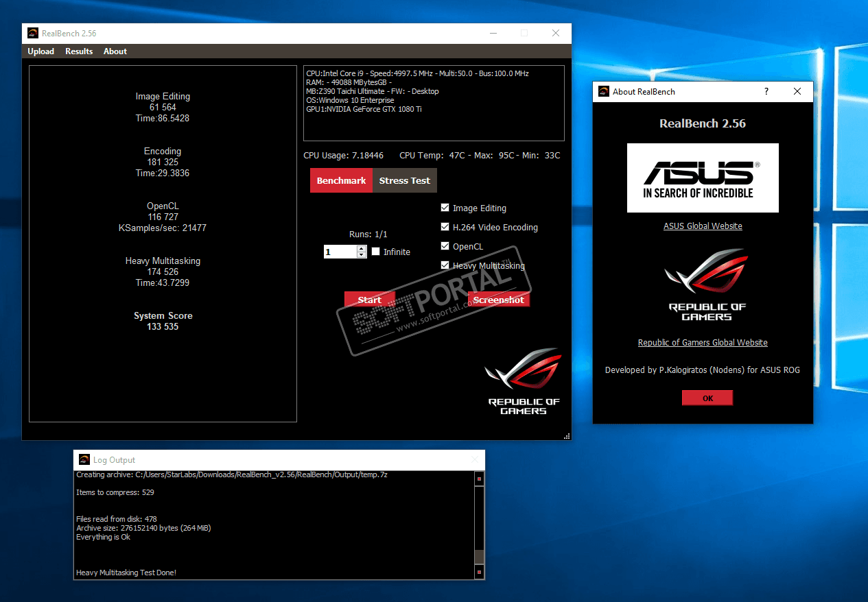Click the 'Encoding' result label
The image size is (868, 602).
[163, 151]
